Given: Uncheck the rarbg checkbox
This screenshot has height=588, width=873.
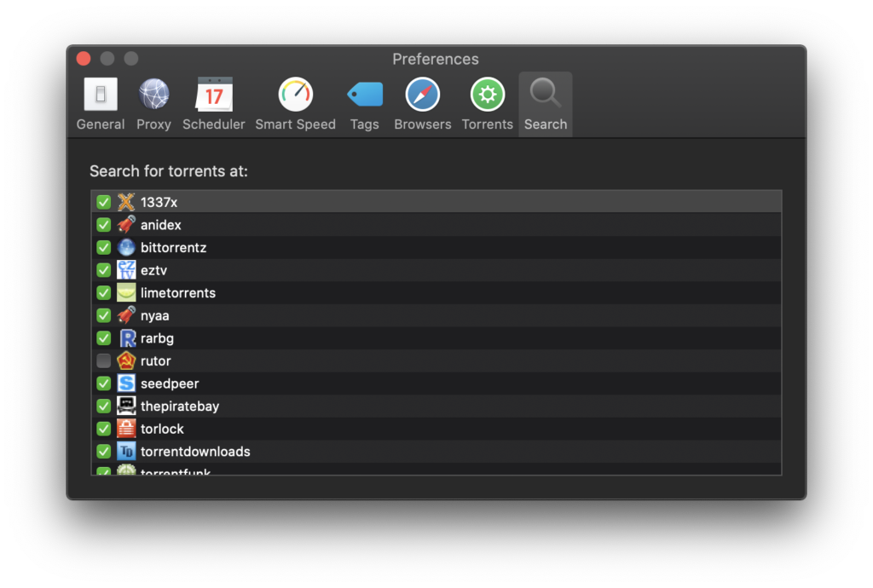Looking at the screenshot, I should [x=103, y=338].
